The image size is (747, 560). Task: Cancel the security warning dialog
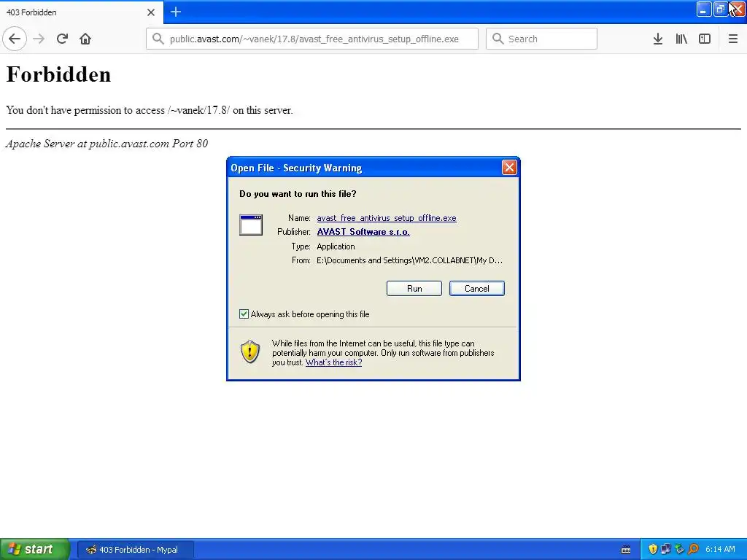coord(477,289)
